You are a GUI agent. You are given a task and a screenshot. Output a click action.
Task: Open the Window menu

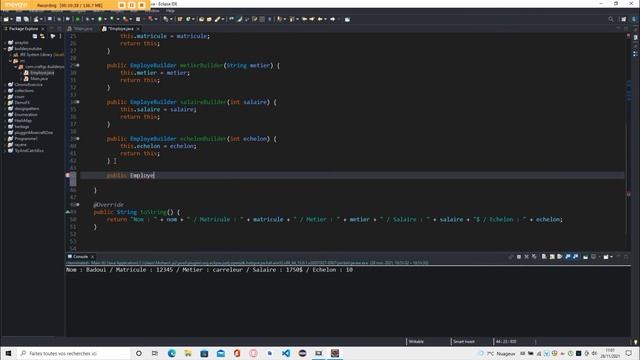click(x=152, y=11)
